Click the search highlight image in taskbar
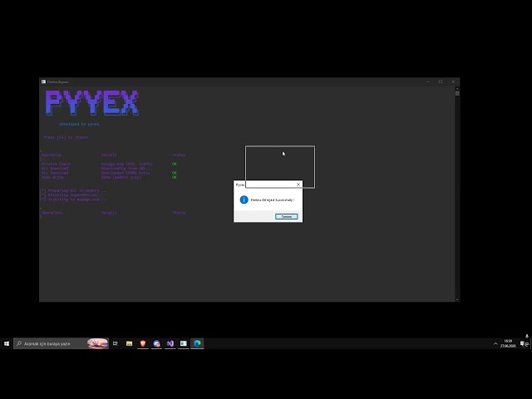Image resolution: width=532 pixels, height=399 pixels. coord(97,343)
